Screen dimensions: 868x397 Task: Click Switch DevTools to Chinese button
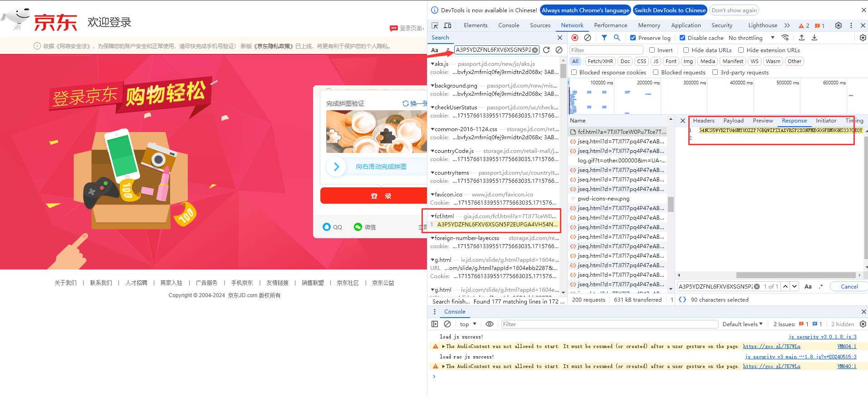(x=670, y=10)
